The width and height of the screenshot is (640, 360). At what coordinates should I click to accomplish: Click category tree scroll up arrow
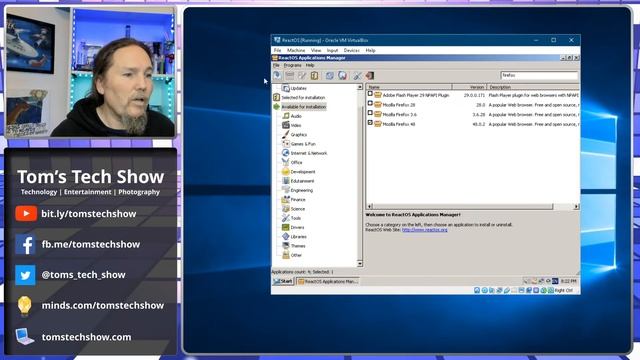coord(360,87)
